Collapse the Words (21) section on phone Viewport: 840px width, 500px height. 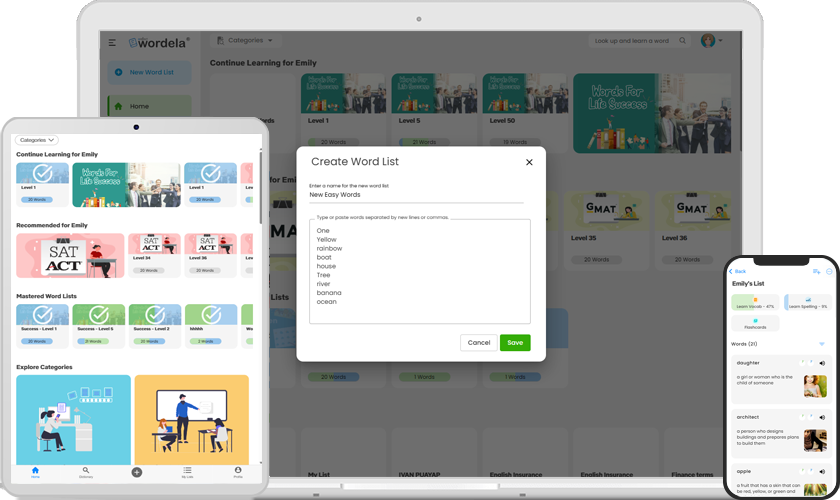click(x=821, y=344)
